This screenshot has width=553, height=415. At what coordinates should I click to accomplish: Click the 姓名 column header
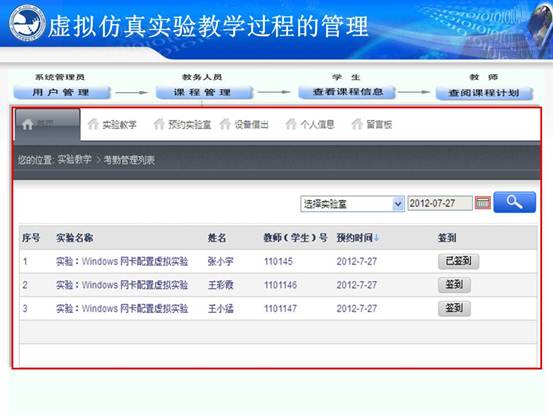(x=217, y=238)
